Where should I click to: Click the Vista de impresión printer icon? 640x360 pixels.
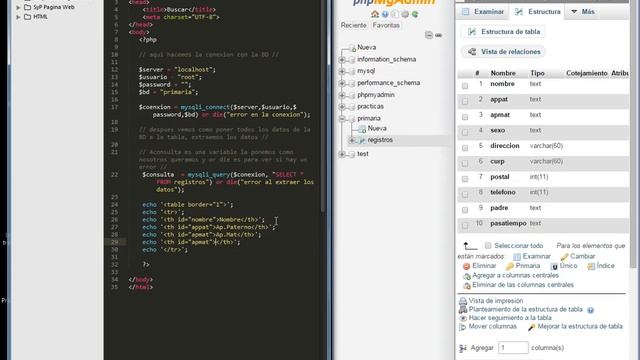coord(463,301)
